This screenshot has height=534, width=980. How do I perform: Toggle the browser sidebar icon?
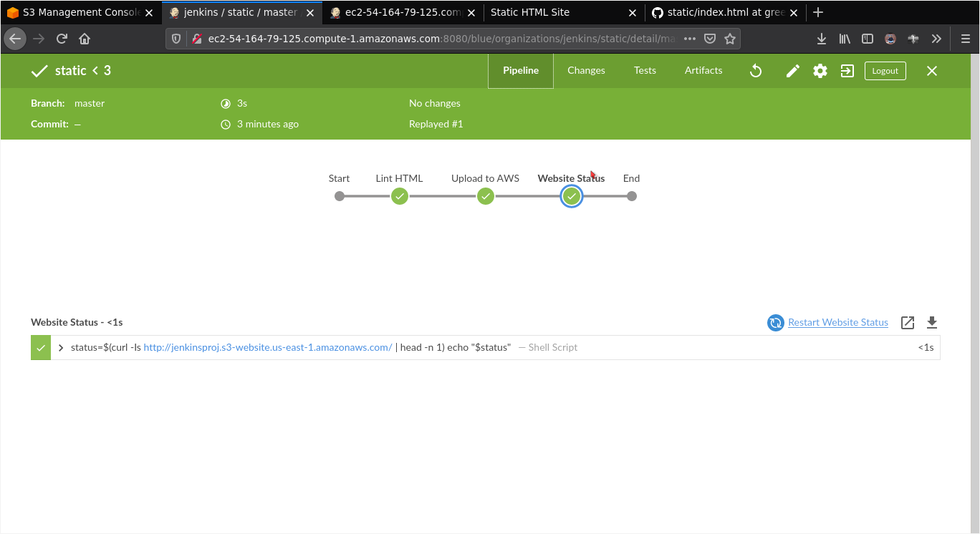[x=868, y=39]
